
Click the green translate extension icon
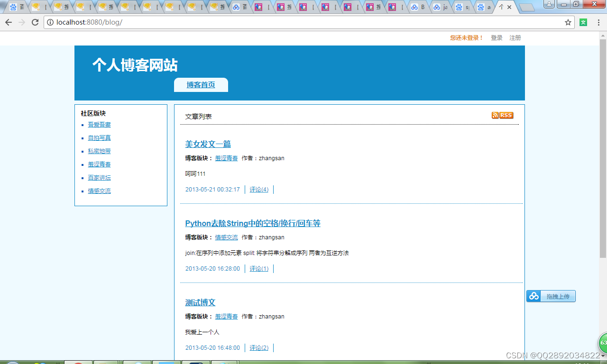point(584,22)
